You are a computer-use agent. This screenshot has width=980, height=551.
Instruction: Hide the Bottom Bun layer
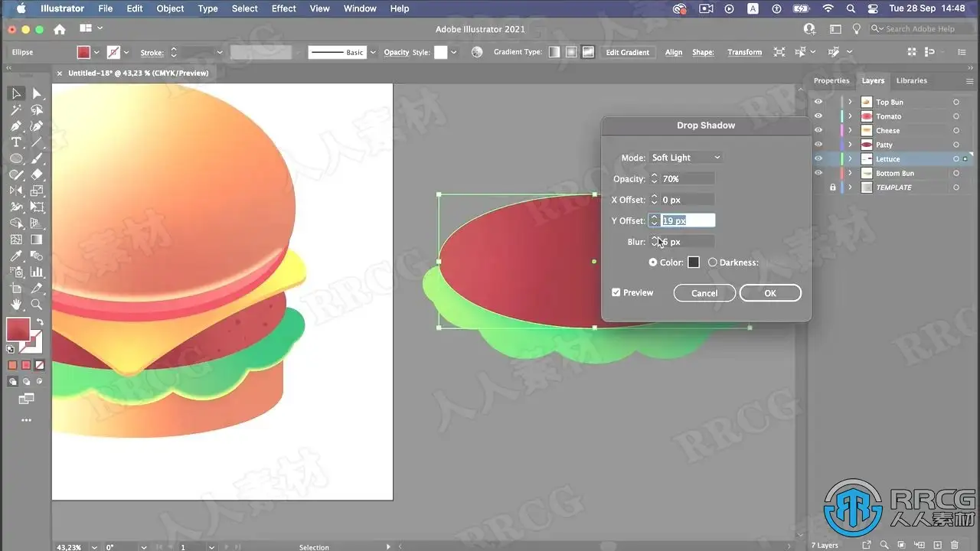pyautogui.click(x=818, y=173)
